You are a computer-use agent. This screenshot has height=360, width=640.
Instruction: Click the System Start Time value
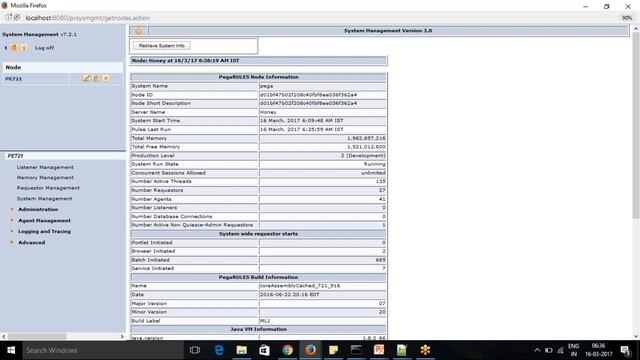(x=302, y=121)
